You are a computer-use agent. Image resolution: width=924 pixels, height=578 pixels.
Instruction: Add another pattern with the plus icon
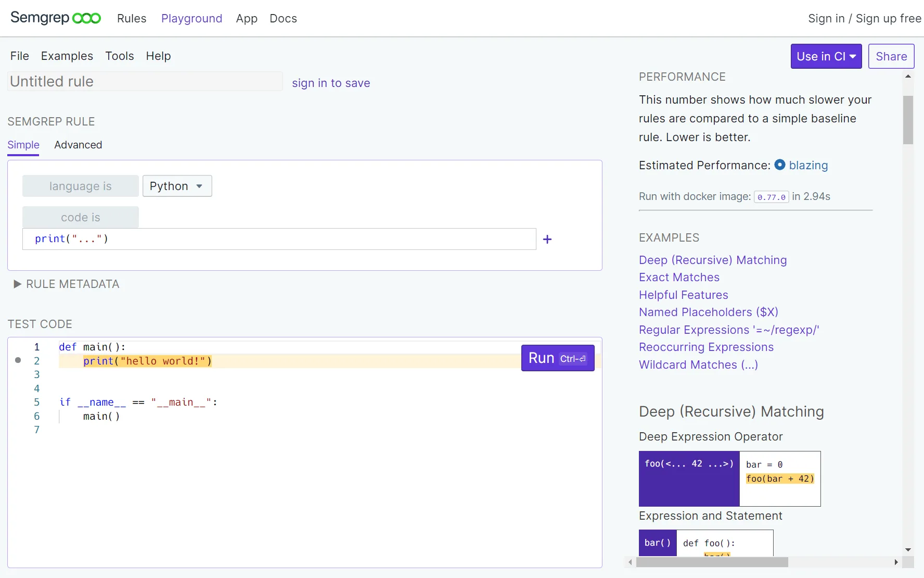click(x=547, y=239)
